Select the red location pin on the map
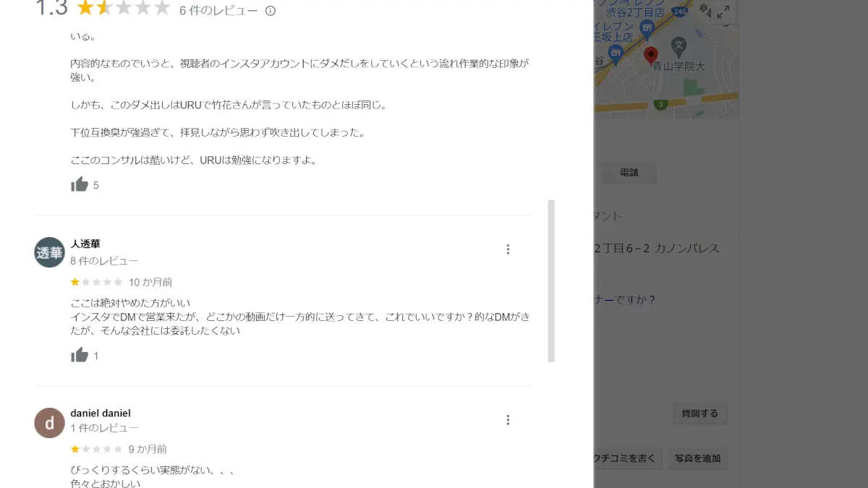Viewport: 868px width, 488px height. pos(651,56)
